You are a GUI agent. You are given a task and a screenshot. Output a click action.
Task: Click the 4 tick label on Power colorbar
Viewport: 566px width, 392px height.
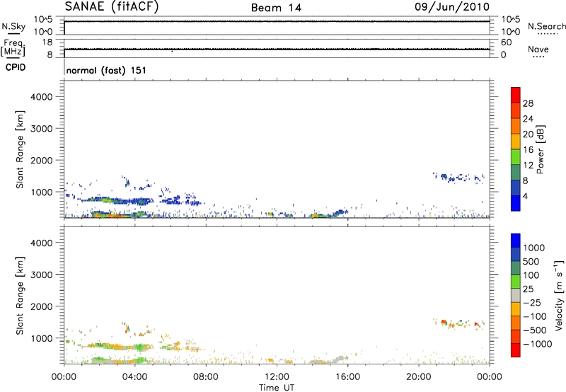(525, 196)
